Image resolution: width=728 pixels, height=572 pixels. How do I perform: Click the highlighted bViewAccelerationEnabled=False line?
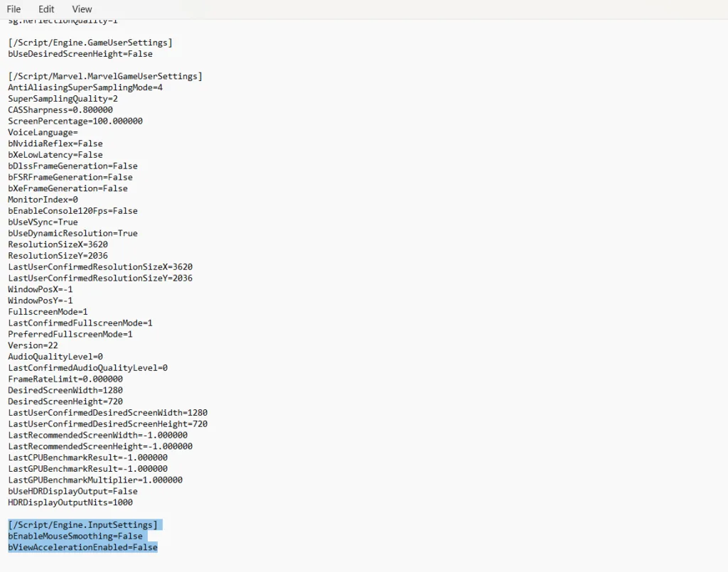click(82, 547)
